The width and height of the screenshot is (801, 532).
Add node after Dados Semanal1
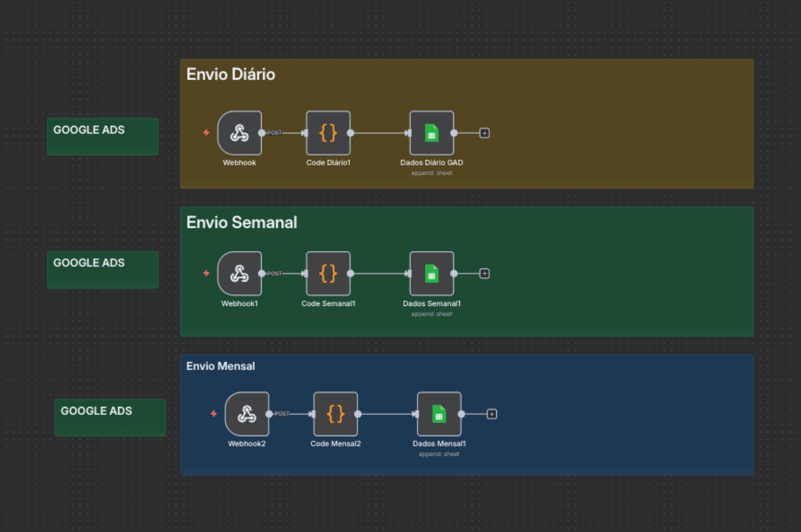(x=484, y=274)
